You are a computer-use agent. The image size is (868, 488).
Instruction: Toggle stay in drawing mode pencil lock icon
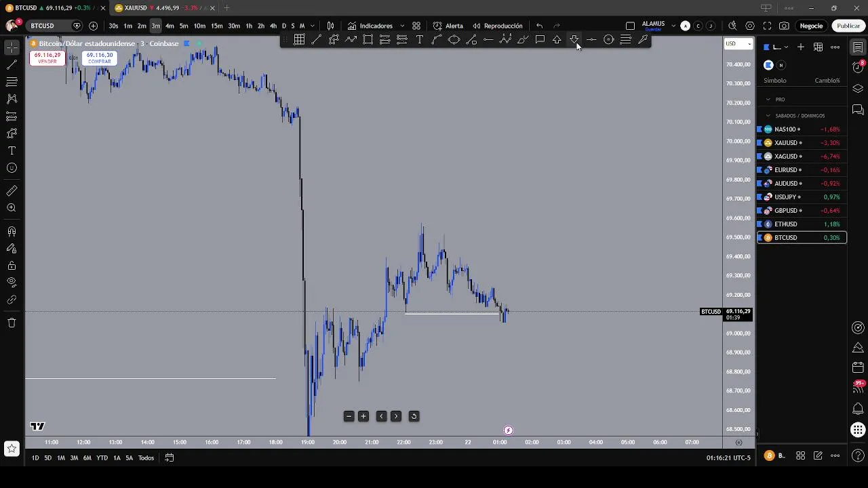[12, 248]
